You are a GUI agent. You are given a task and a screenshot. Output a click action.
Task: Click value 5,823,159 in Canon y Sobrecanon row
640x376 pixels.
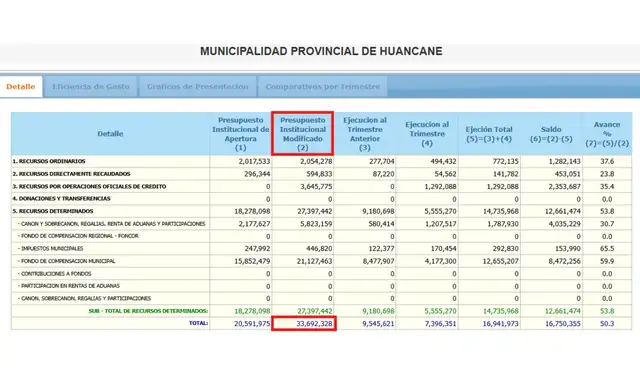click(x=316, y=224)
